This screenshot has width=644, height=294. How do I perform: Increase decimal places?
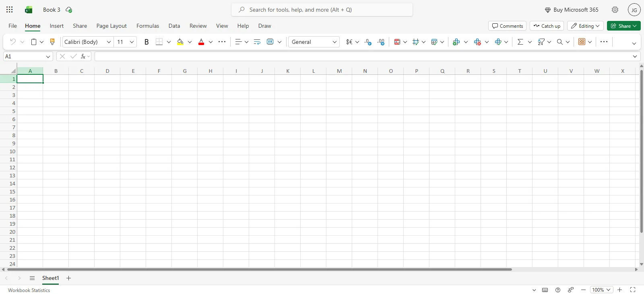point(368,42)
